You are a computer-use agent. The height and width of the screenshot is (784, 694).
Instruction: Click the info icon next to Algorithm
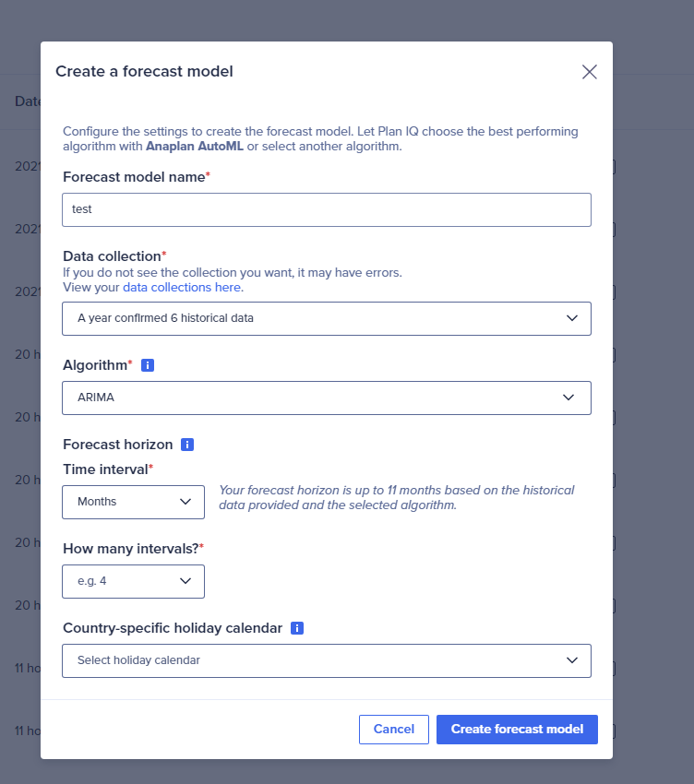pos(148,365)
